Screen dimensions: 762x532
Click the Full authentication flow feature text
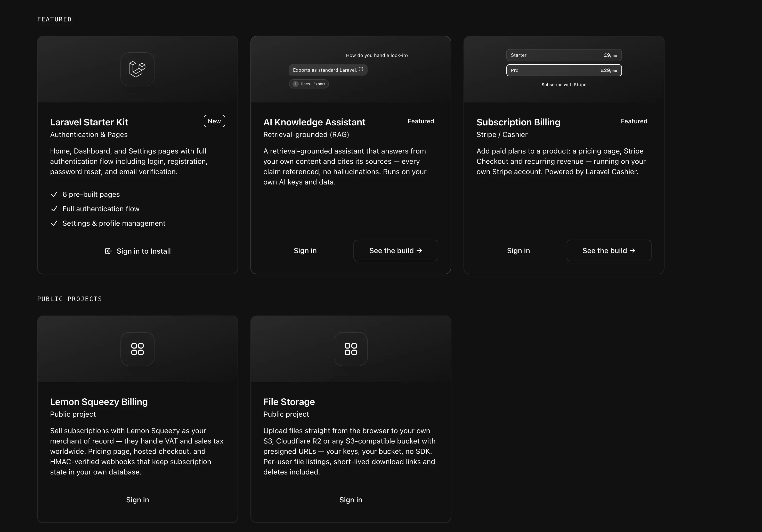tap(101, 209)
